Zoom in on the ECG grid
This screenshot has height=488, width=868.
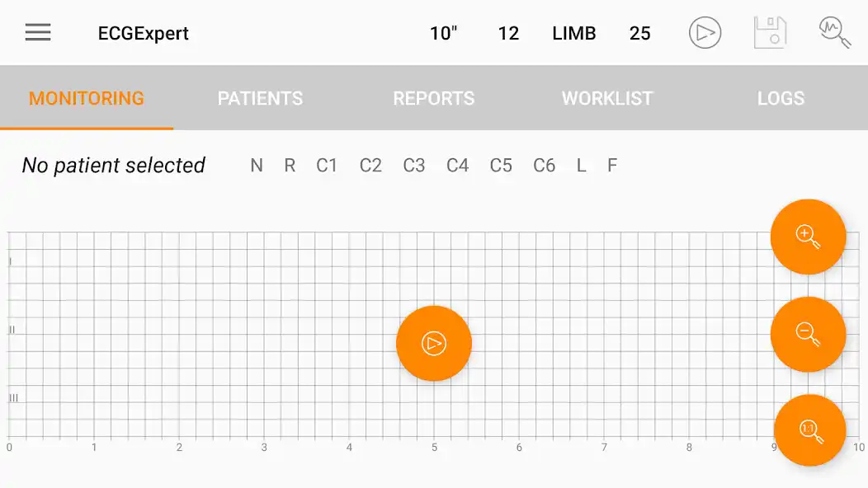[x=808, y=237]
